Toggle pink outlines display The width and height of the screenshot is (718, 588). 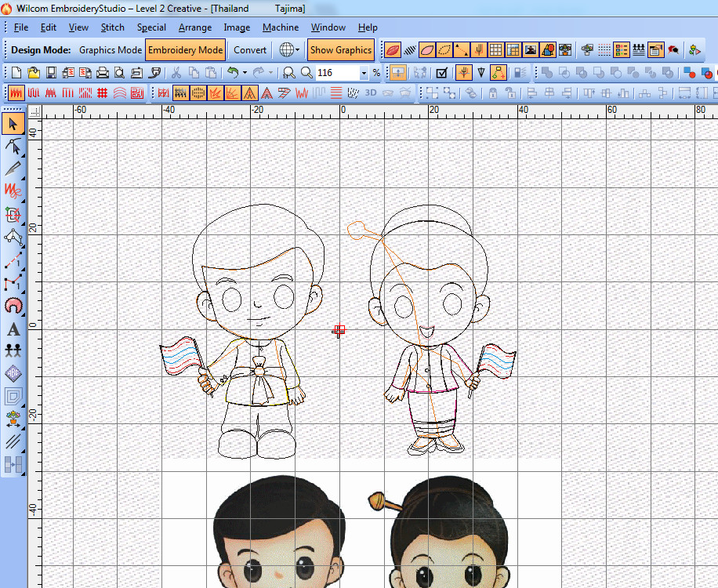(x=426, y=50)
